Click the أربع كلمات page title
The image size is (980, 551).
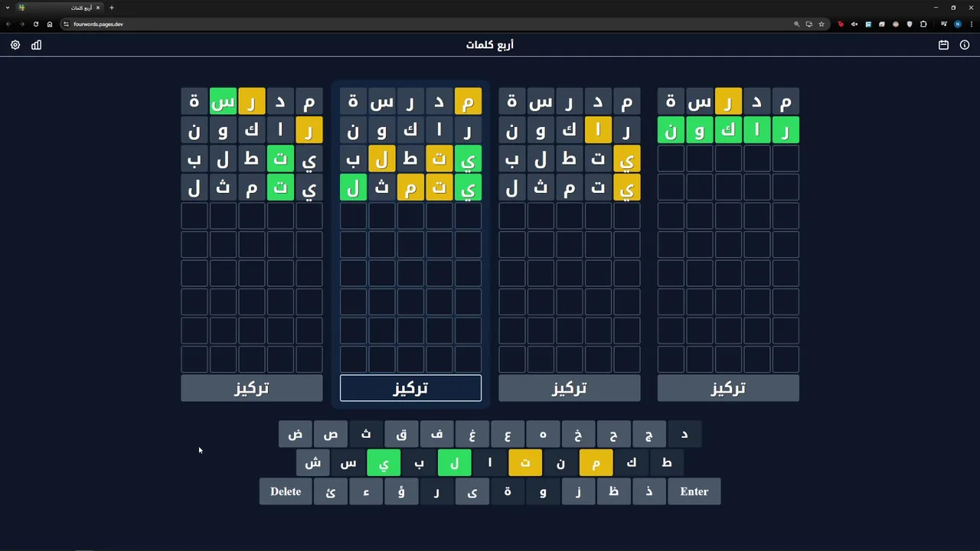(x=490, y=45)
